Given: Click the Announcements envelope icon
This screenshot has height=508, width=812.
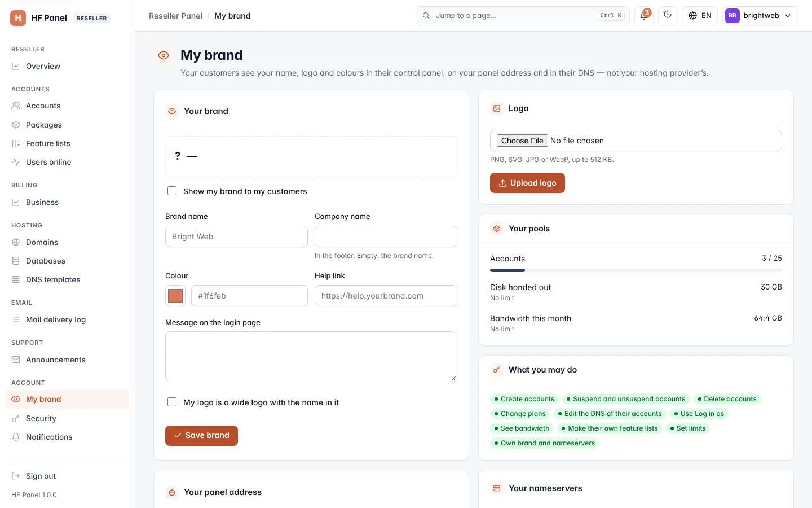Looking at the screenshot, I should click(x=16, y=360).
